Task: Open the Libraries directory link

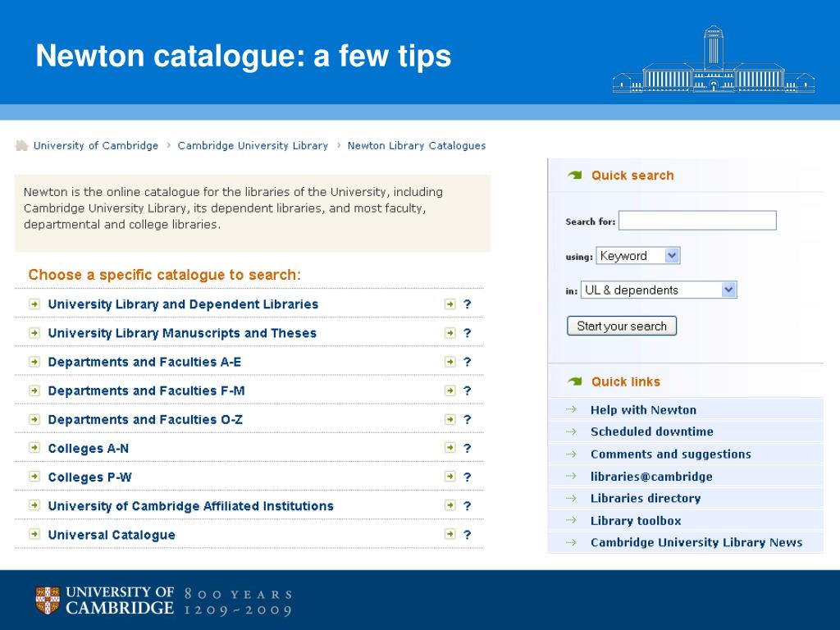Action: (x=646, y=498)
